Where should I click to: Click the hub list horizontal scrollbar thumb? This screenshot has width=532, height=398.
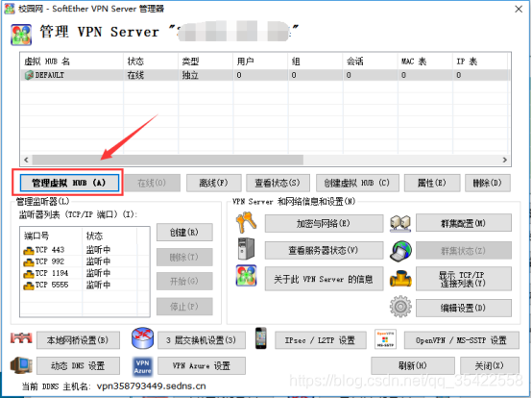[x=168, y=160]
